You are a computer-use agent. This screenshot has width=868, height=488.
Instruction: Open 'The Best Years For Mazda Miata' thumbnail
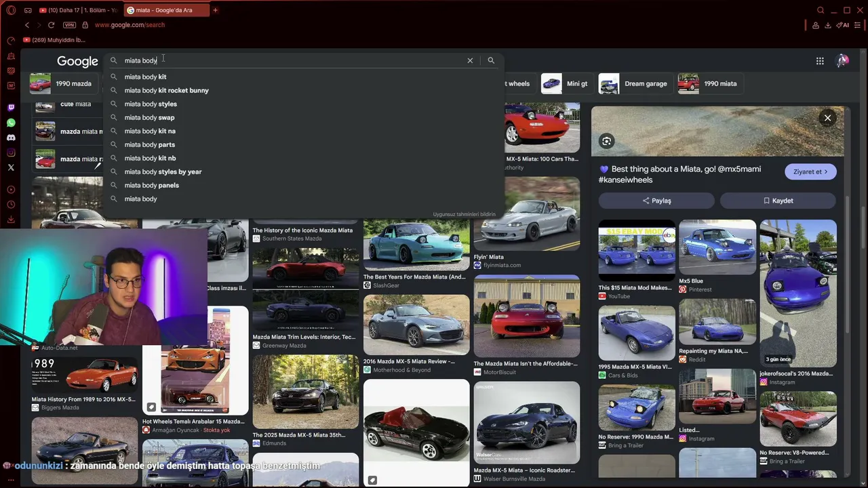coord(416,245)
